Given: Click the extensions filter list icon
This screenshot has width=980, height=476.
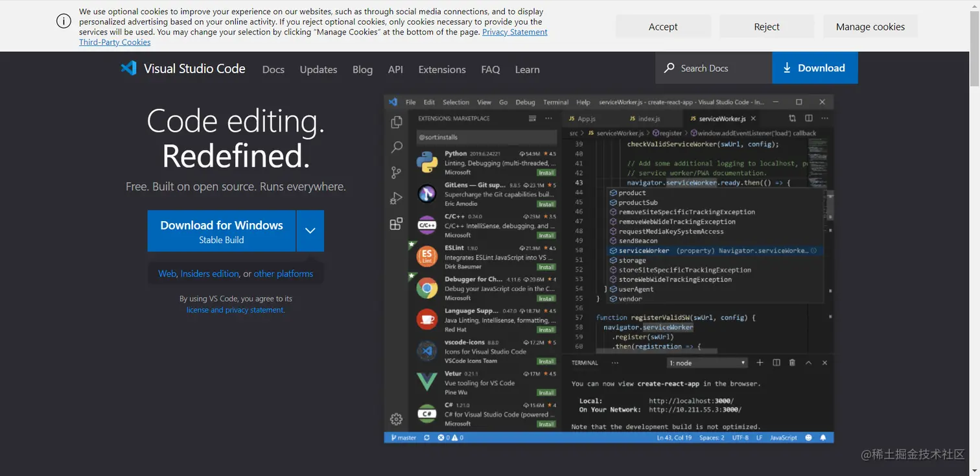Looking at the screenshot, I should coord(532,119).
